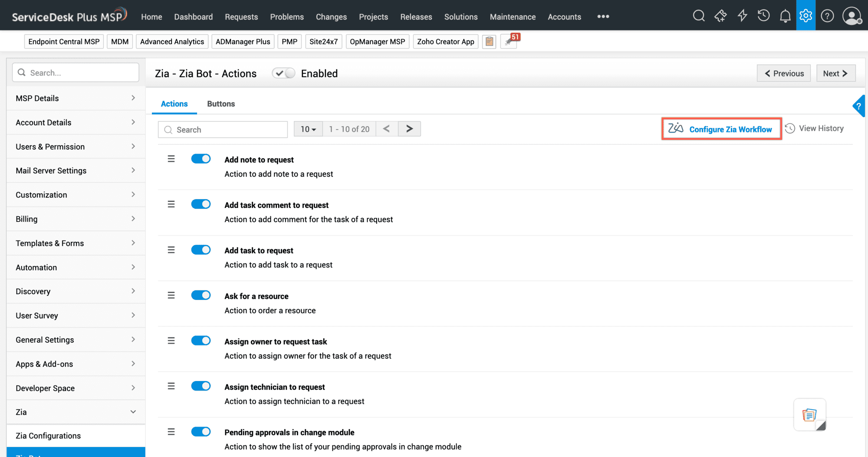Open the help question mark icon
This screenshot has width=868, height=457.
tap(827, 16)
